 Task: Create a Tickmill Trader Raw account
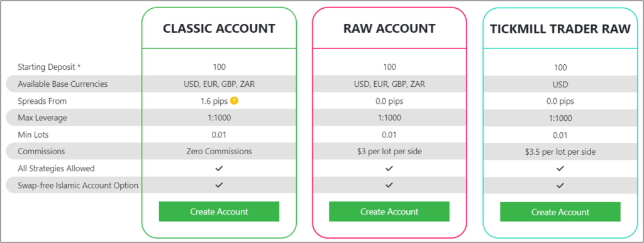[x=560, y=212]
